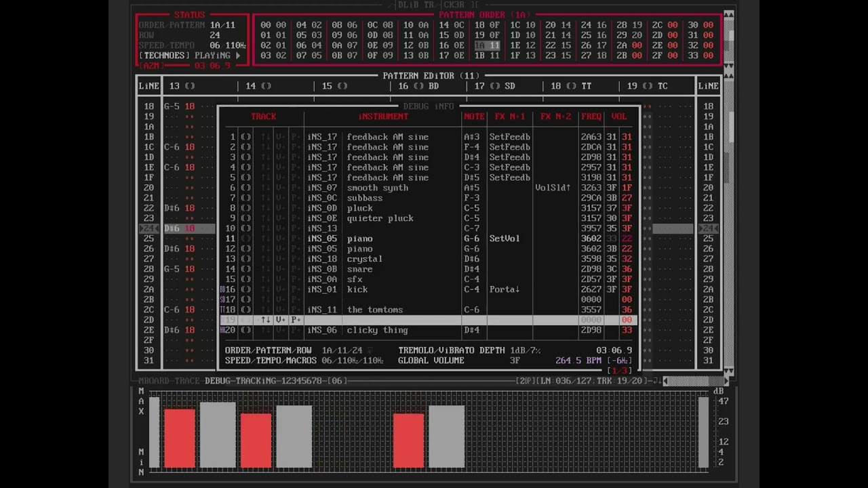Click the 03:06.9 elapsed time in debug info

[614, 350]
